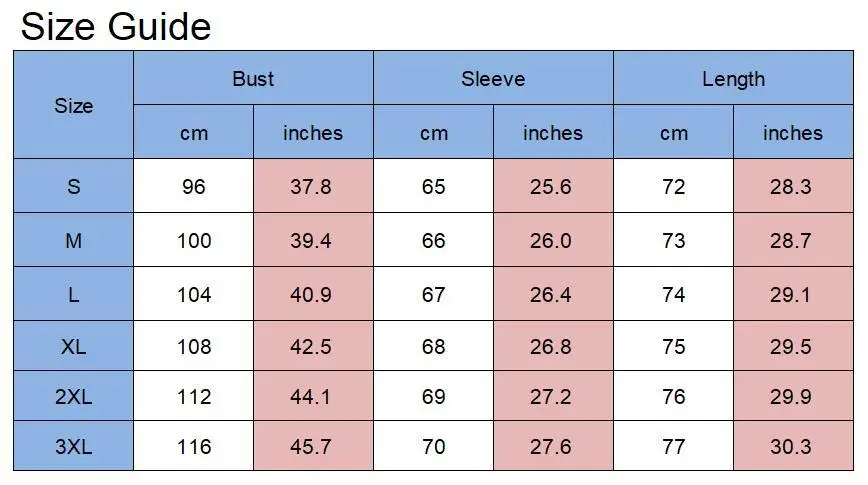Select the Size column header
Viewport: 868px width, 485px height.
[73, 105]
